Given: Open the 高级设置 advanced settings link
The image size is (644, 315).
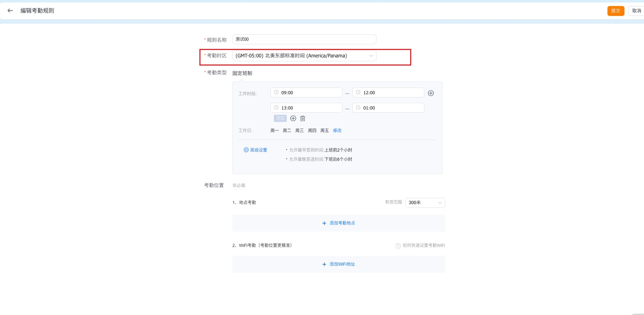Looking at the screenshot, I should pyautogui.click(x=258, y=150).
